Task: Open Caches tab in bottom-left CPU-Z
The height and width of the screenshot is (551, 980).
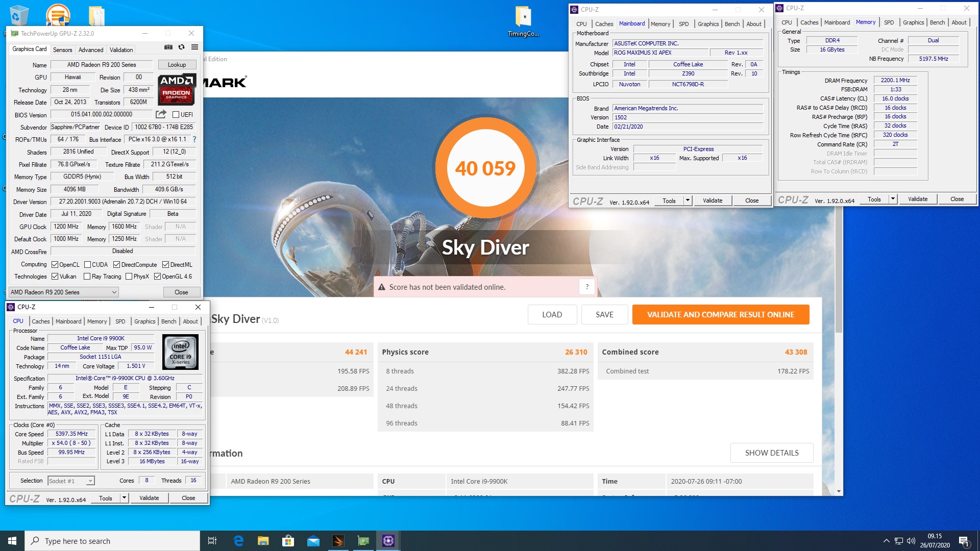Action: pos(41,321)
